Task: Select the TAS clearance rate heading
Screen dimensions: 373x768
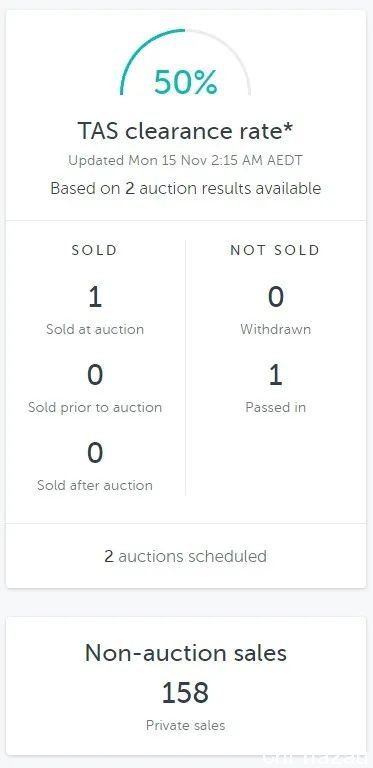Action: pyautogui.click(x=186, y=131)
